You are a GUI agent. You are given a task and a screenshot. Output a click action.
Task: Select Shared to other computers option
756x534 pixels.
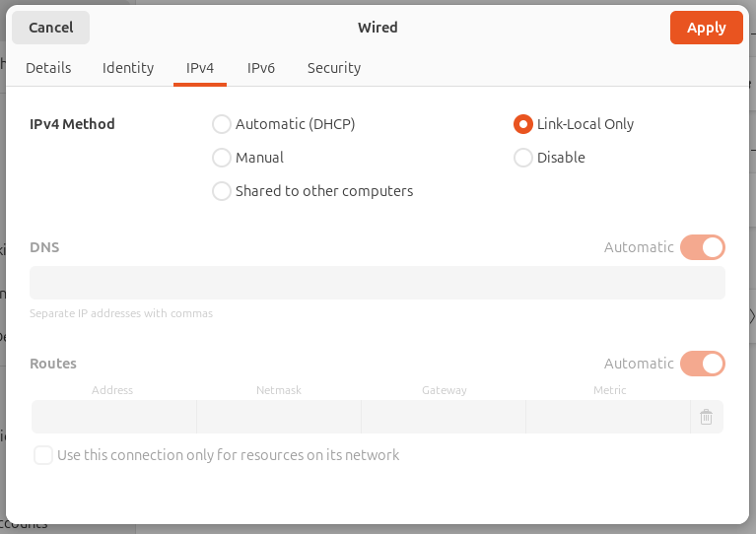point(222,191)
